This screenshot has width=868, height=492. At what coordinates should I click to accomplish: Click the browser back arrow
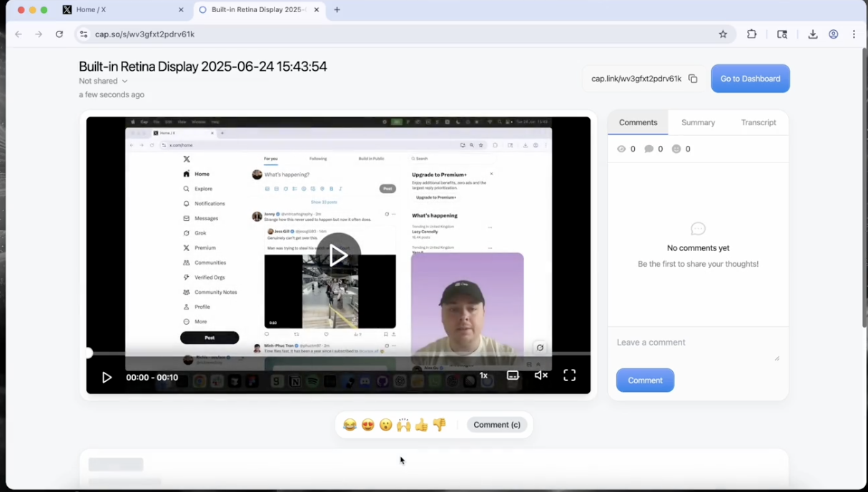(19, 34)
